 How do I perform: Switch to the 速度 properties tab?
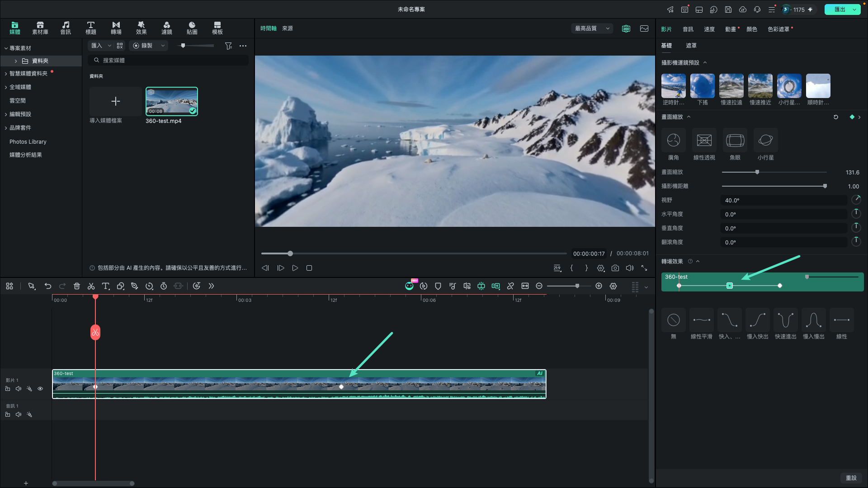pyautogui.click(x=709, y=29)
